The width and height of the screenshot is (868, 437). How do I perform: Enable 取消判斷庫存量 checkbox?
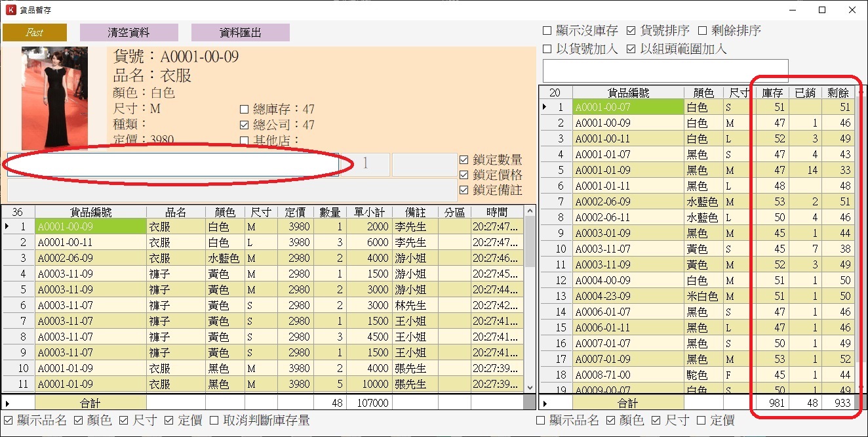point(214,421)
